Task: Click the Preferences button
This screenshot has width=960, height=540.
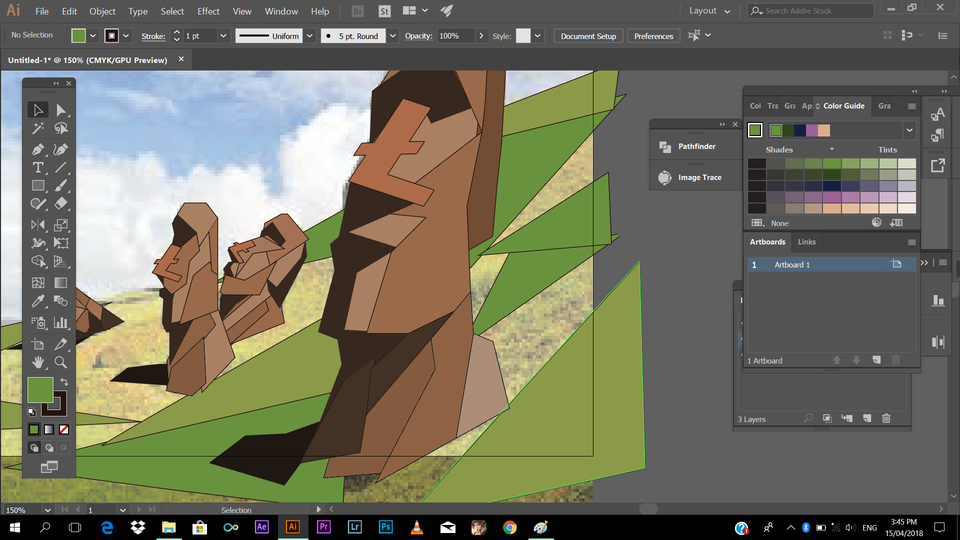Action: (x=653, y=36)
